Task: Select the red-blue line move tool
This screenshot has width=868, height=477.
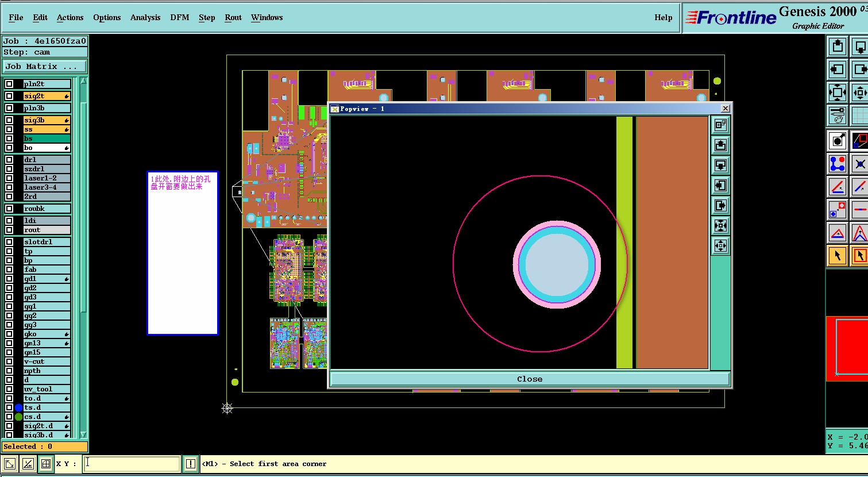Action: 838,187
